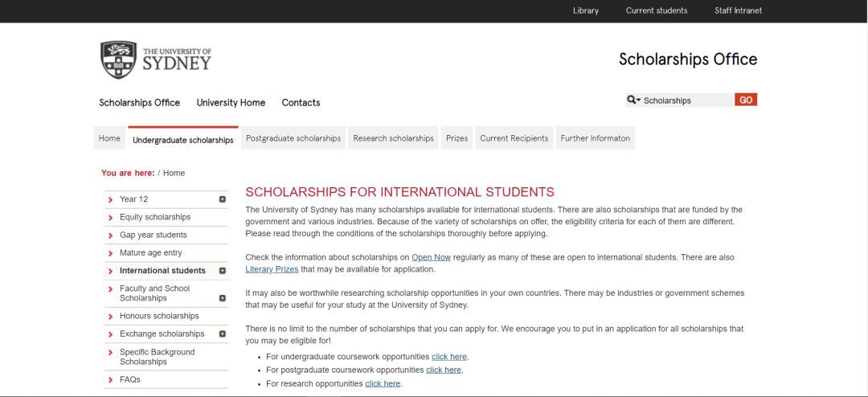868x397 pixels.
Task: Click into the Scholarships search field
Action: (688, 100)
